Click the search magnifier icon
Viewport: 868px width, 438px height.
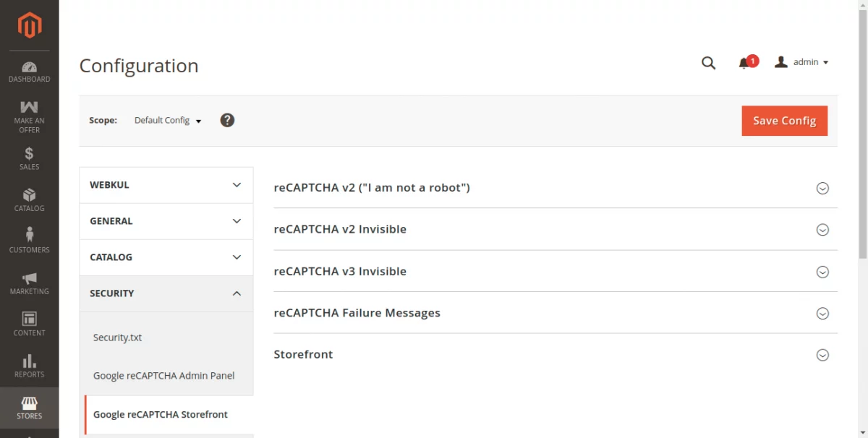(708, 63)
